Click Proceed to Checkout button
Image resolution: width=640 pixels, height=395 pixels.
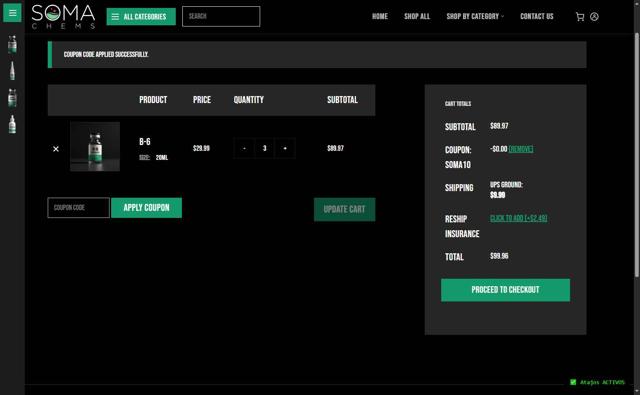505,290
